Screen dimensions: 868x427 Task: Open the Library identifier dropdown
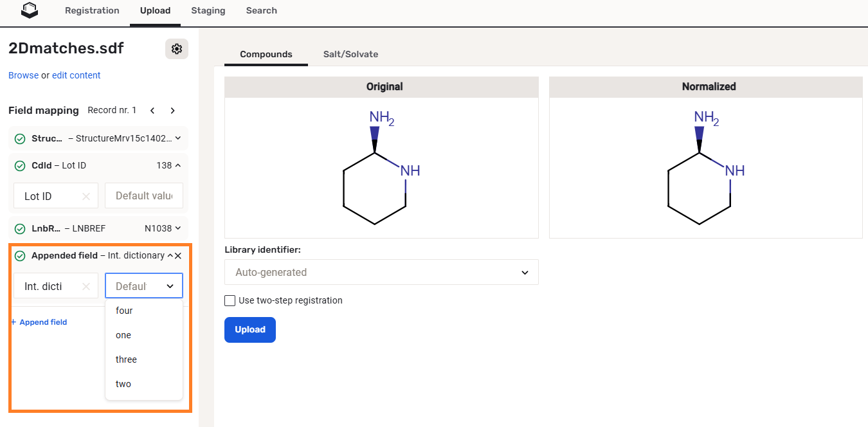pyautogui.click(x=381, y=272)
